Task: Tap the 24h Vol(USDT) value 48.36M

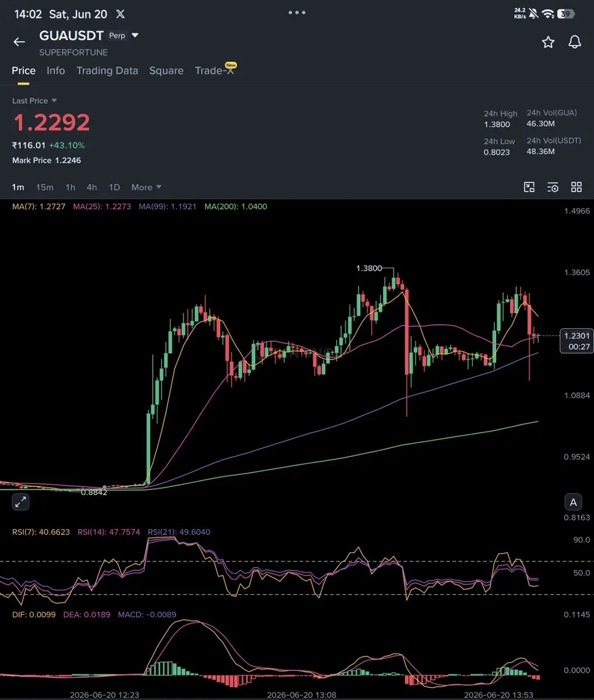Action: tap(540, 152)
